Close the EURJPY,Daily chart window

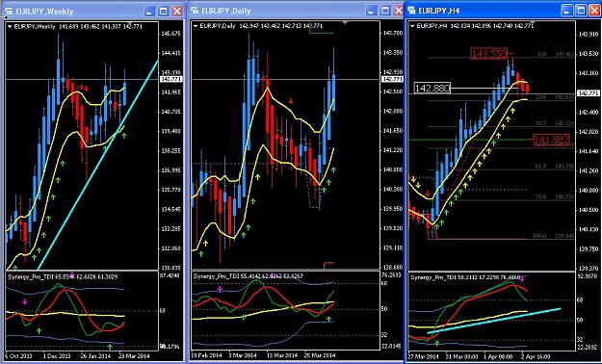(398, 11)
